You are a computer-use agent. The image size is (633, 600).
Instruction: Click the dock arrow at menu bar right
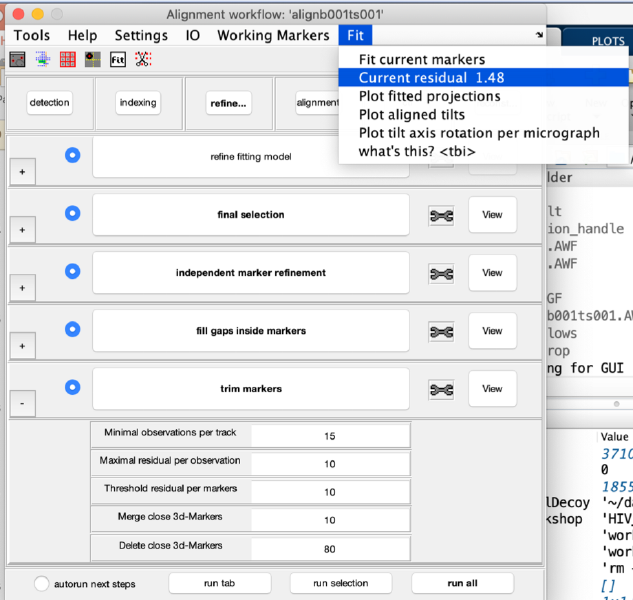tap(539, 35)
